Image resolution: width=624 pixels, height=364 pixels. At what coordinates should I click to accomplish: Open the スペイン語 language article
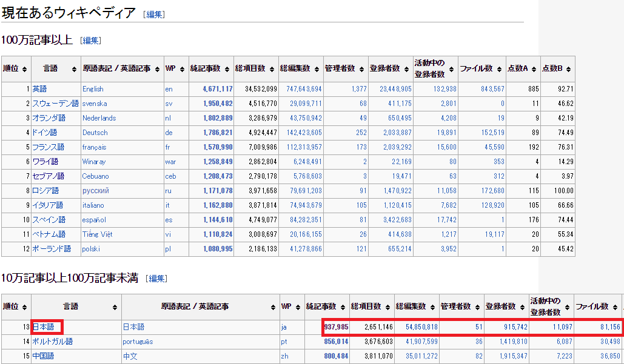click(x=49, y=220)
